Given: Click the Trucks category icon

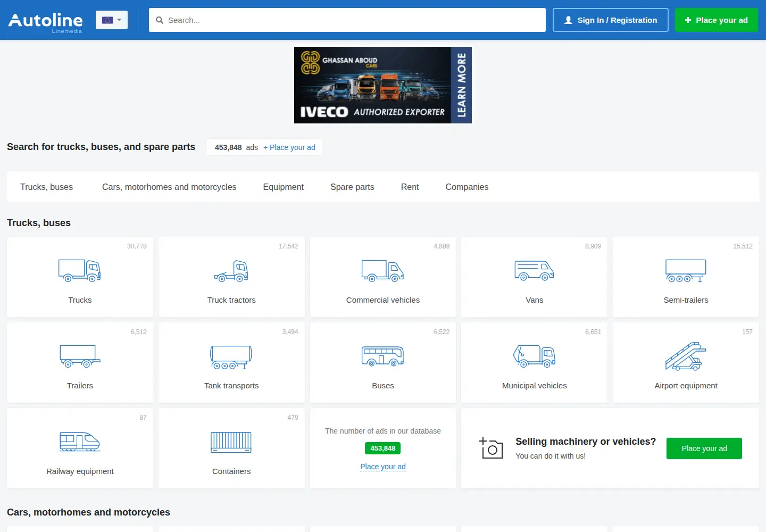Looking at the screenshot, I should point(80,270).
